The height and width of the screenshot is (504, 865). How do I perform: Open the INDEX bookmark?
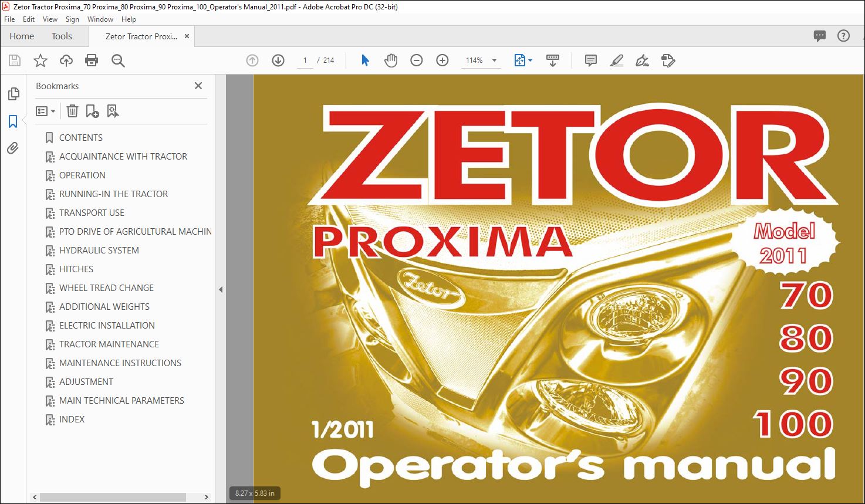(72, 419)
